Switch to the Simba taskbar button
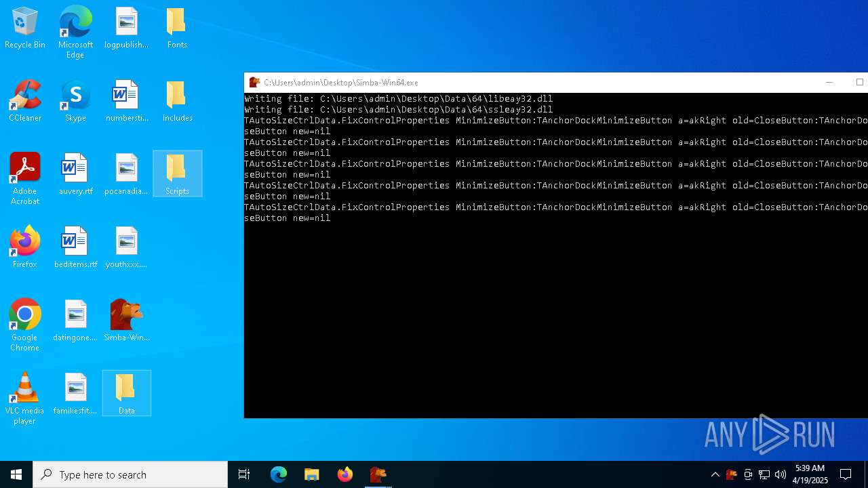Screen dimensions: 868x488 378,474
